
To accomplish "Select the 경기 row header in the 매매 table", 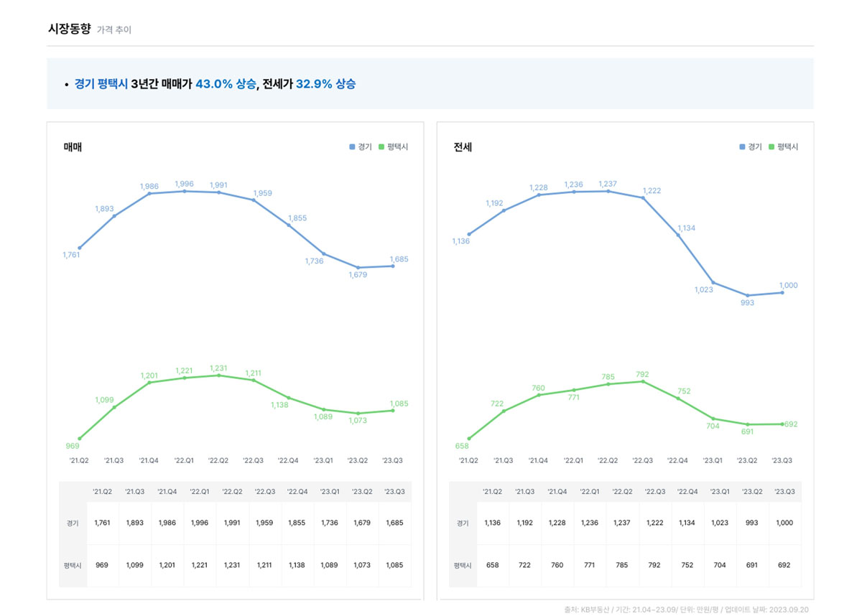I will (73, 523).
